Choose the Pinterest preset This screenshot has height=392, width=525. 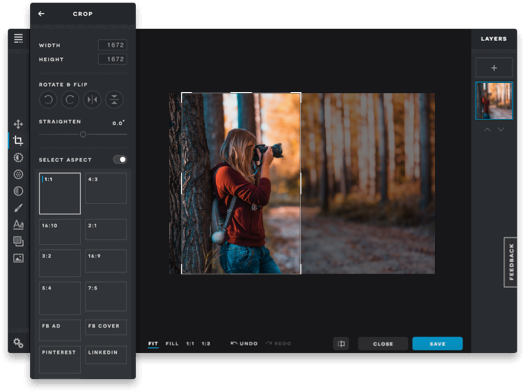(x=60, y=360)
